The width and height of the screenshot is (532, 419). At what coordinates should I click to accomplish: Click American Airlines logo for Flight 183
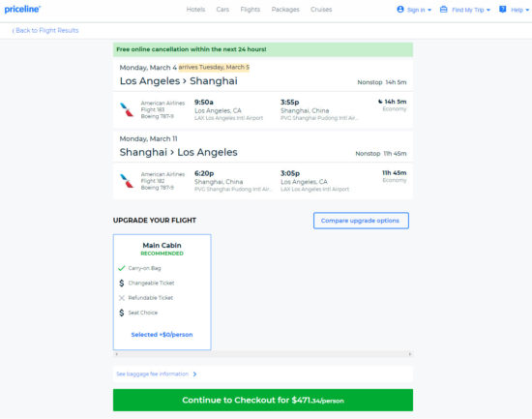point(127,109)
